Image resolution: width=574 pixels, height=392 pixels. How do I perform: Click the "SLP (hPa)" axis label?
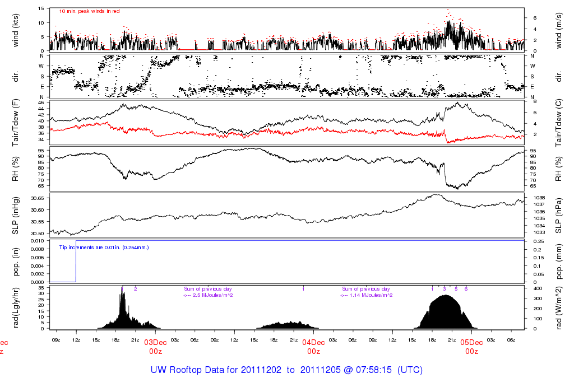(x=558, y=216)
